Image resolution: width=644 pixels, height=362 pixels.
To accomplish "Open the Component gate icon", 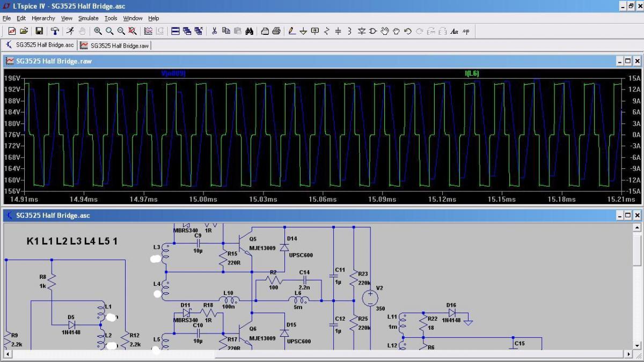I will coord(373,31).
